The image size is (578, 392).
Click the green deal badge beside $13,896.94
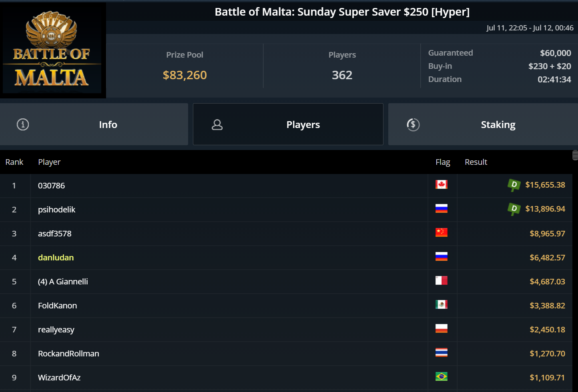pos(514,209)
